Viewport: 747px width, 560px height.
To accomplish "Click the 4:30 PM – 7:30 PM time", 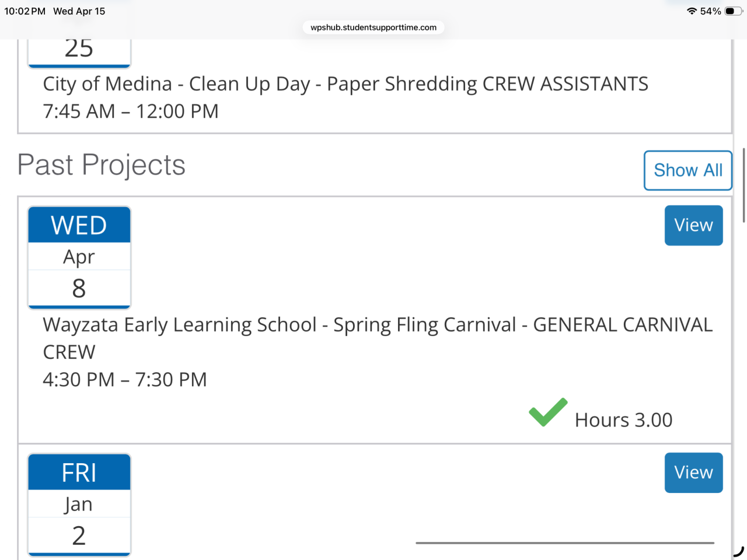I will pyautogui.click(x=125, y=380).
